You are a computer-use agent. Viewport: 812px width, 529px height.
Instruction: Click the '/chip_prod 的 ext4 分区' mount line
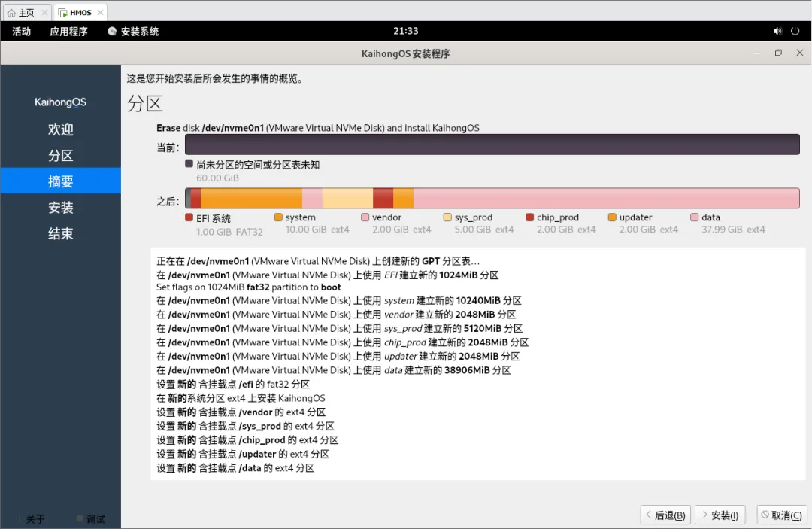pos(247,440)
